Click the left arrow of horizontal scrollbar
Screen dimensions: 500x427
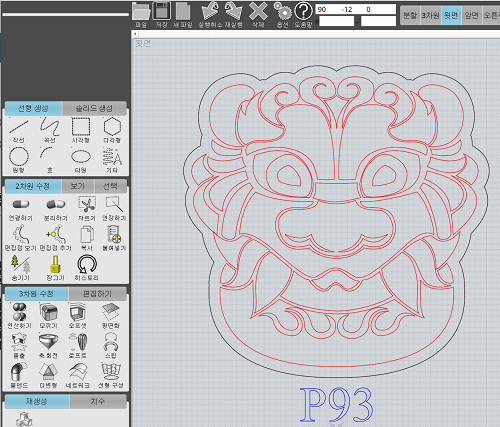click(135, 34)
